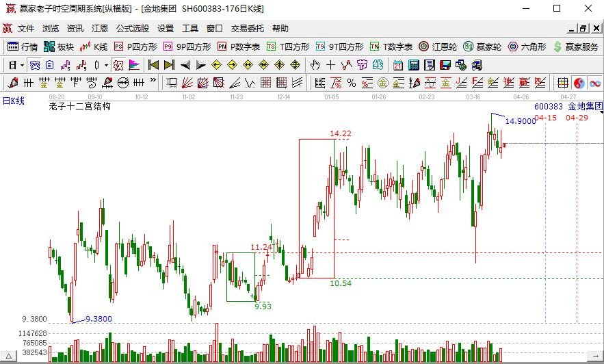Switch to the K线 candlestick chart
The image size is (604, 364).
[x=94, y=47]
